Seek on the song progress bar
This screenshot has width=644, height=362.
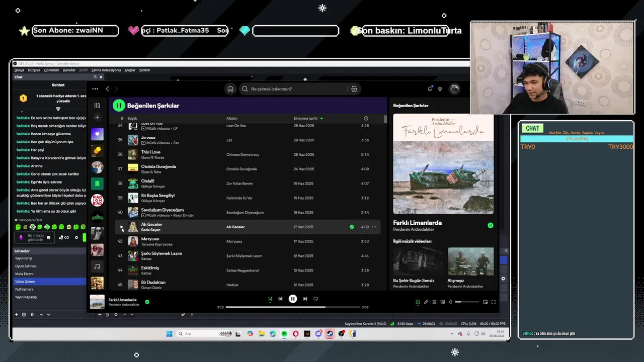tap(293, 307)
